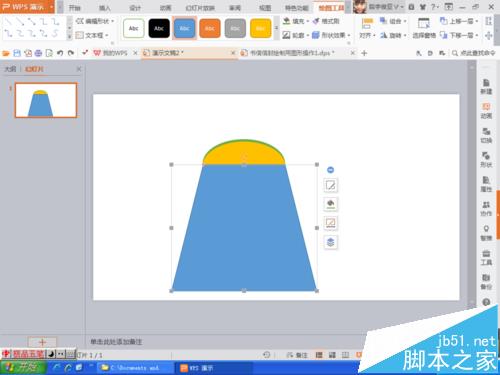The height and width of the screenshot is (375, 500).
Task: Open the 轮廓 outline dropdown
Action: [x=295, y=35]
